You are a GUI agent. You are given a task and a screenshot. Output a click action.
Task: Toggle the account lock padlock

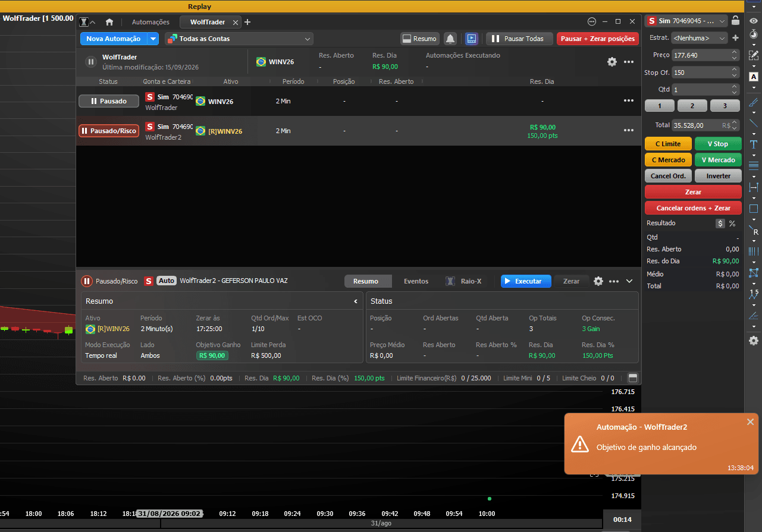pos(735,21)
